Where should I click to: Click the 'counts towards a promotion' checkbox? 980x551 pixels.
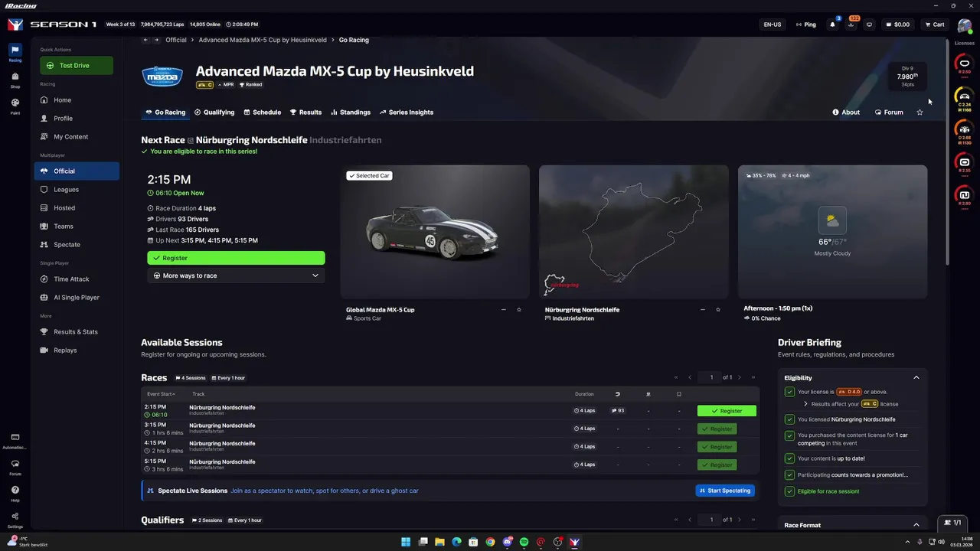click(x=789, y=475)
